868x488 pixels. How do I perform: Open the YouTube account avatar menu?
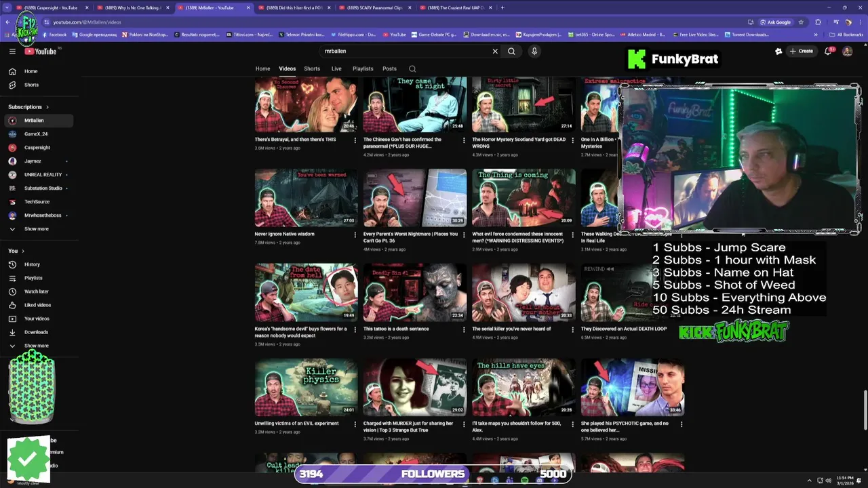(847, 51)
